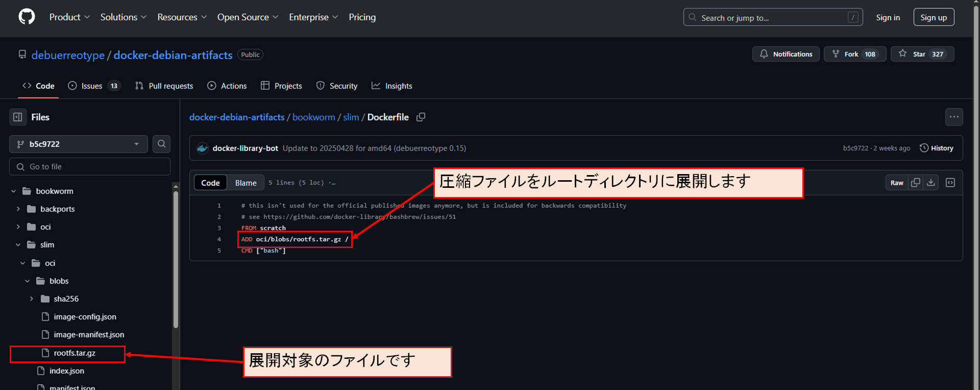Expand the backports folder

coord(18,209)
